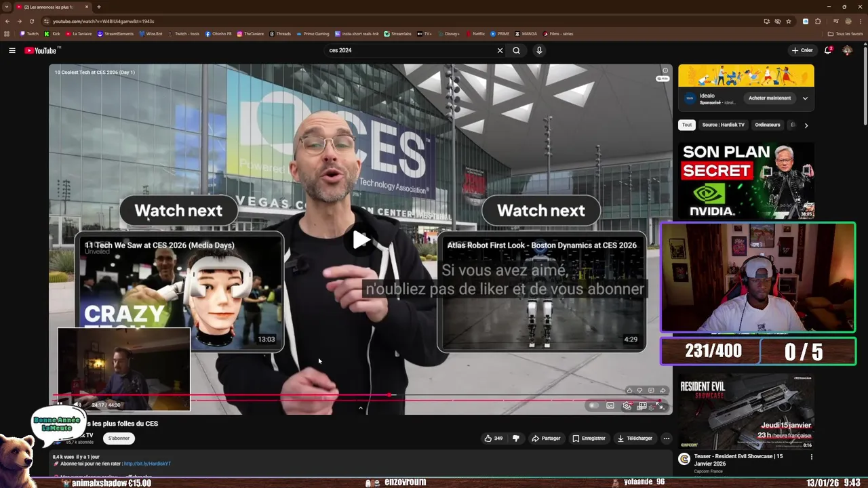Open the player settings gear
The width and height of the screenshot is (868, 488).
coord(627,405)
